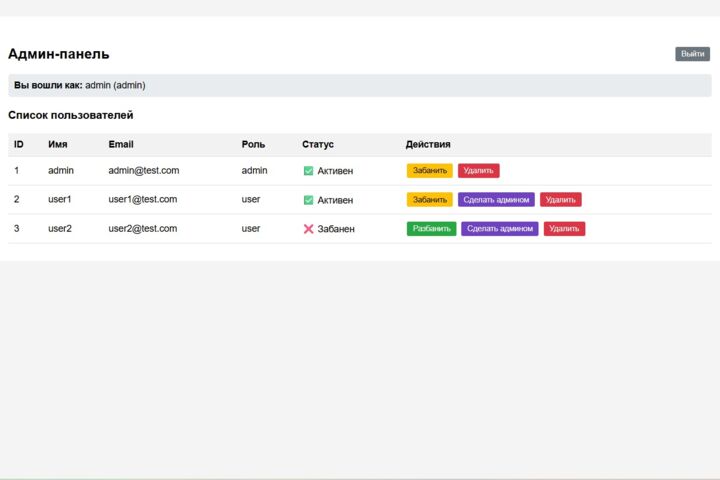Click the Список пользователей heading
The height and width of the screenshot is (480, 720).
coord(71,115)
